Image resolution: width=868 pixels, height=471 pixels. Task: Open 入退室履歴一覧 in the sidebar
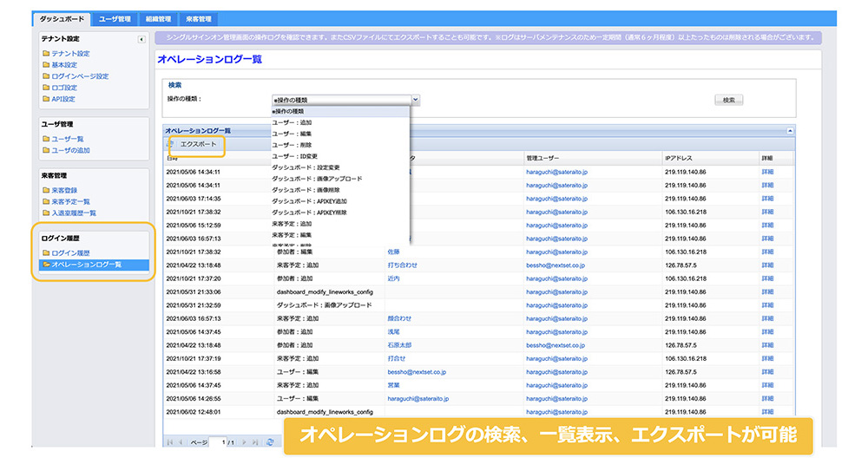[74, 213]
